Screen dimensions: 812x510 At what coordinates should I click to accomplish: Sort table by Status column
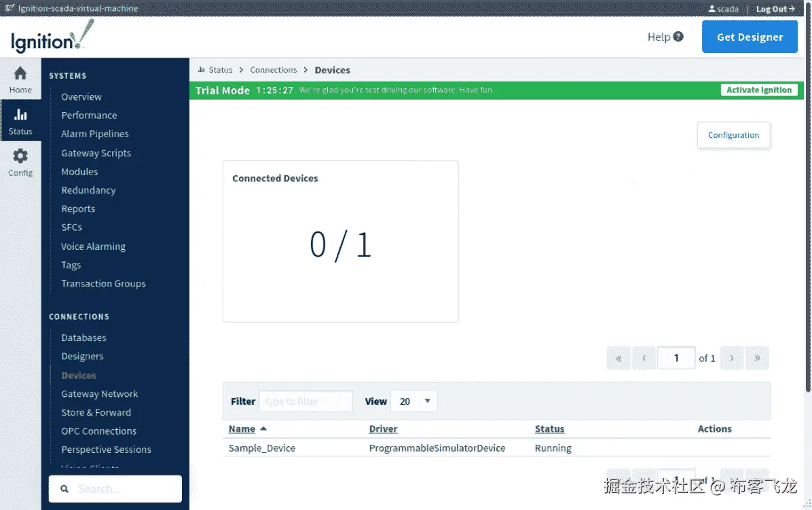click(x=549, y=429)
